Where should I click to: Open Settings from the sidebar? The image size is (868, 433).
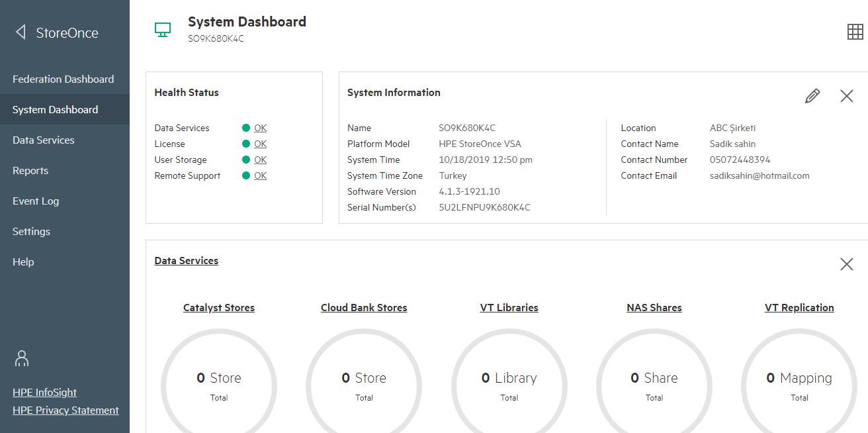(65, 231)
